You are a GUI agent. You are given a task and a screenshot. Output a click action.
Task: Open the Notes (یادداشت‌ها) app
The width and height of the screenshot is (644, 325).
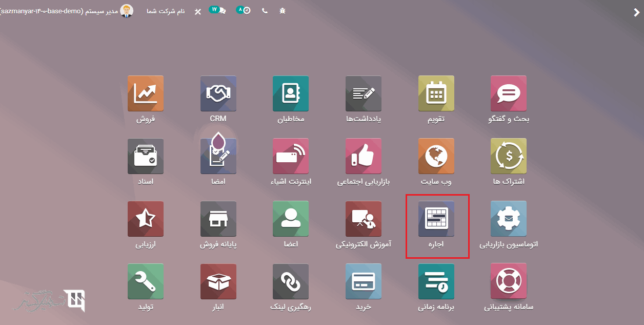(364, 93)
